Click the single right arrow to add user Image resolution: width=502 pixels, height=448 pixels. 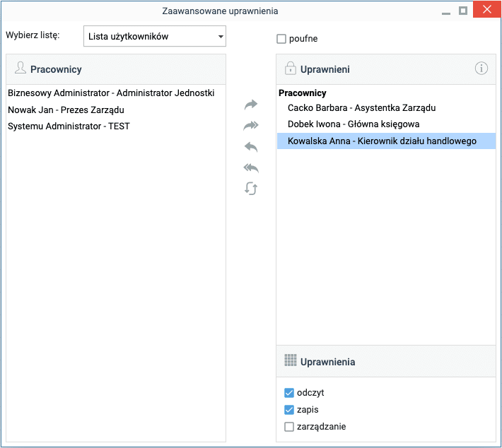click(251, 105)
